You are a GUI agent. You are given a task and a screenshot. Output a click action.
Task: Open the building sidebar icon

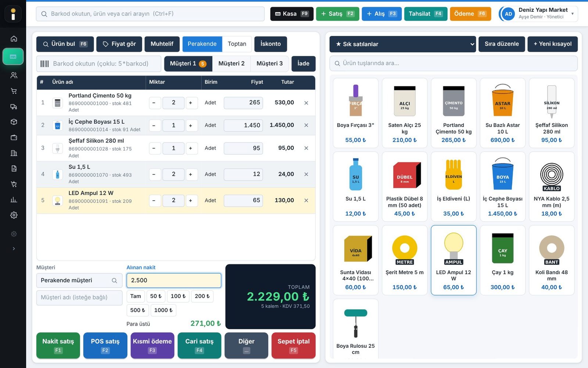[14, 153]
